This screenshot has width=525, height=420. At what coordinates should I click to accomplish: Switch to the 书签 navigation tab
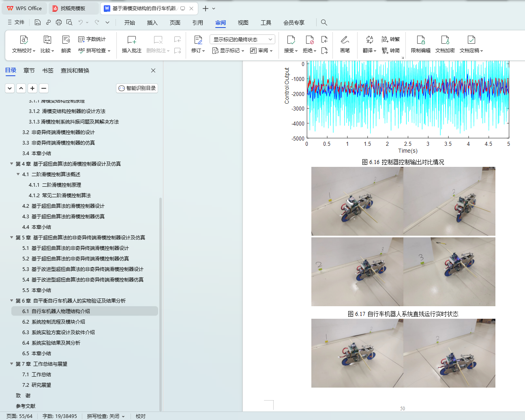coord(48,70)
